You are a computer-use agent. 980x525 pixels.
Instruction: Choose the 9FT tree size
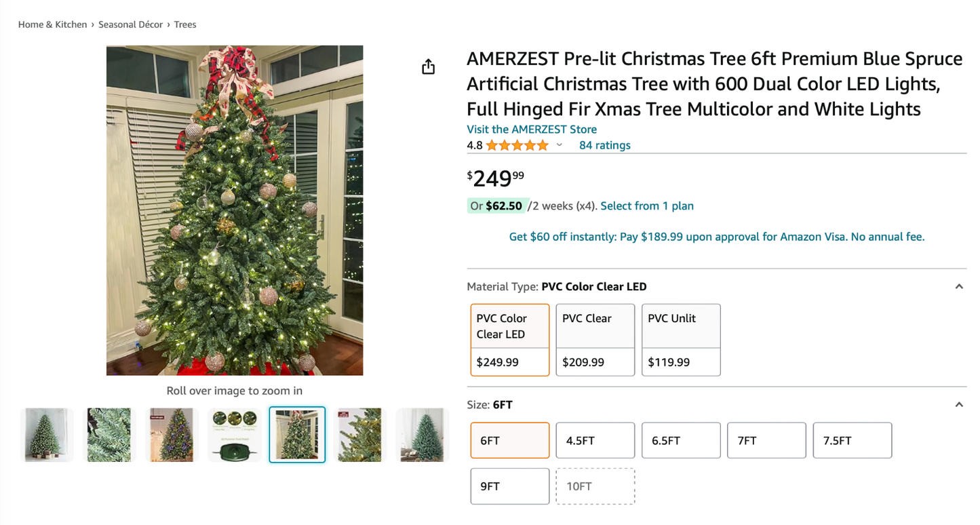tap(509, 486)
